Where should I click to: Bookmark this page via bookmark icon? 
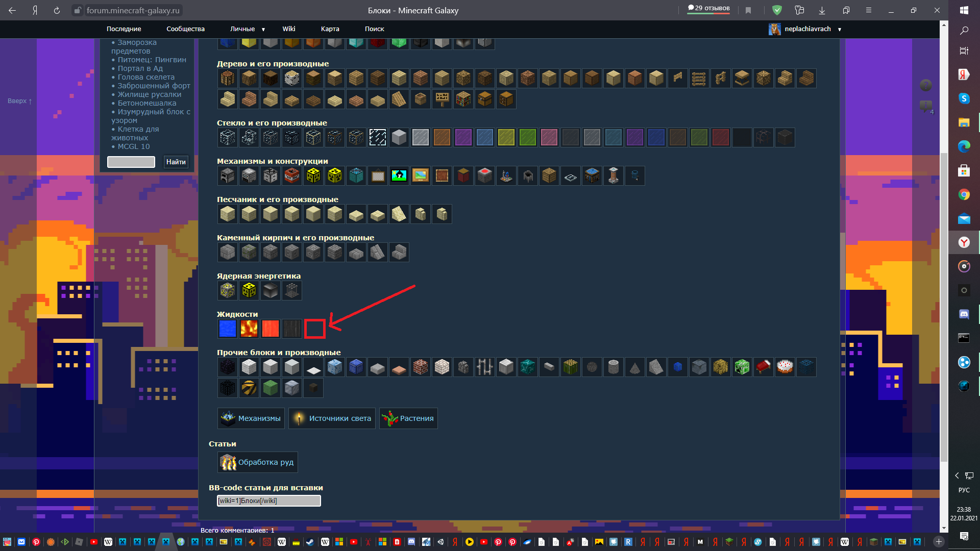748,10
